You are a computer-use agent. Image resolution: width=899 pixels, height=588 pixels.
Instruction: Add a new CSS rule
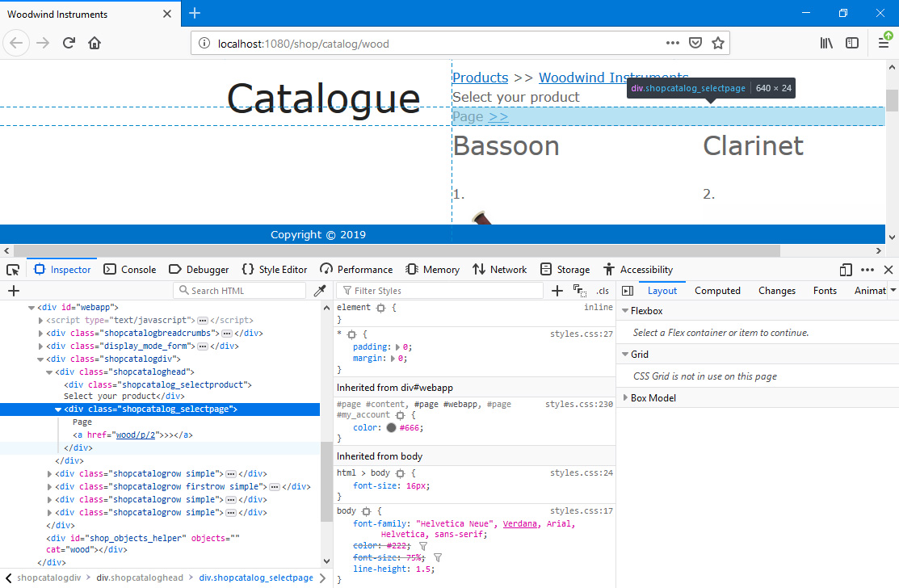[557, 291]
